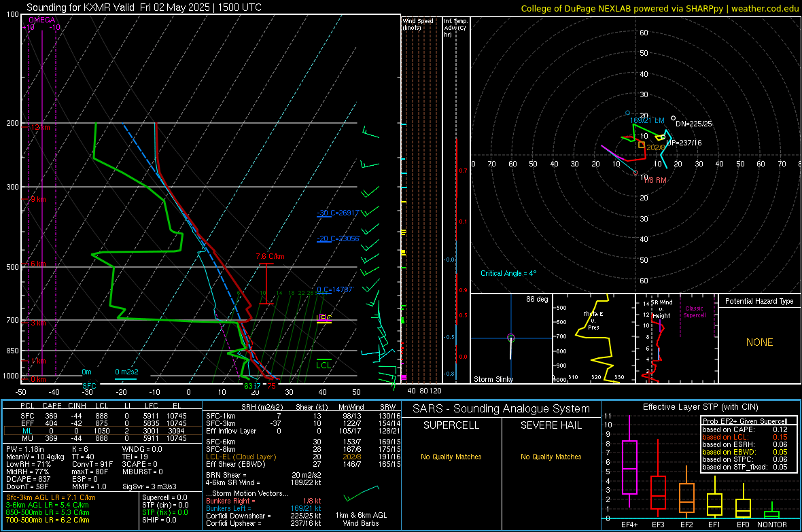
Task: Click the green LCL marker on the skew-T
Action: (324, 365)
